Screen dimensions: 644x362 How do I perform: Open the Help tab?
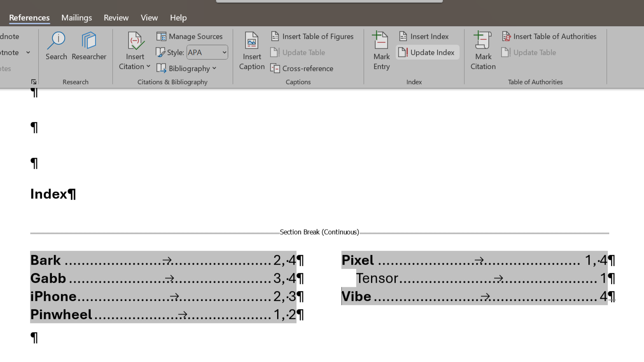tap(178, 18)
